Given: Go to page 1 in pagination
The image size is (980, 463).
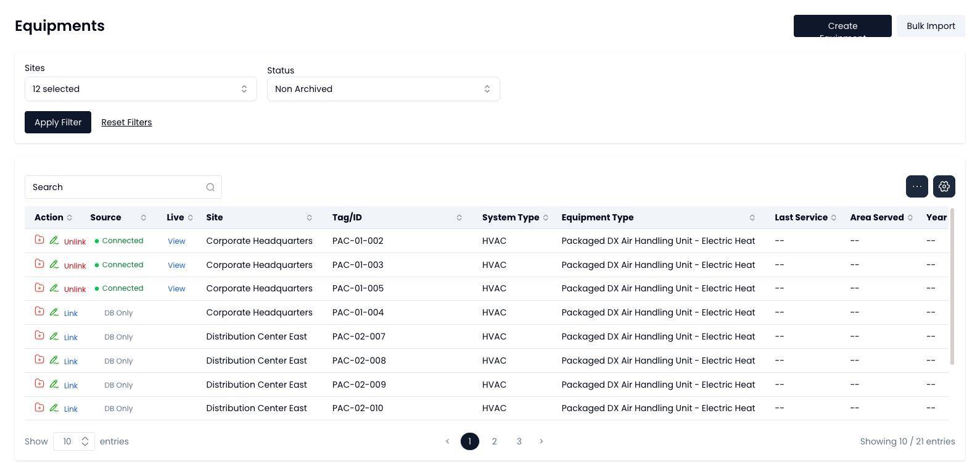Looking at the screenshot, I should (470, 441).
